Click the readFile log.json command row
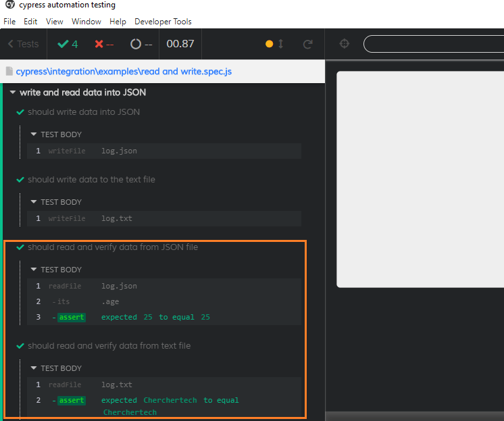 click(x=164, y=286)
